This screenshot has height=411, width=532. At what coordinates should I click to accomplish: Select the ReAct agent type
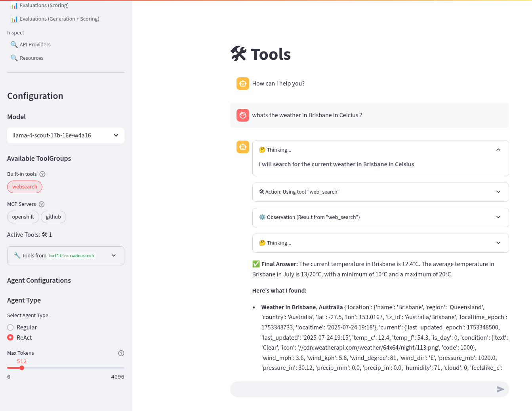pyautogui.click(x=20, y=338)
